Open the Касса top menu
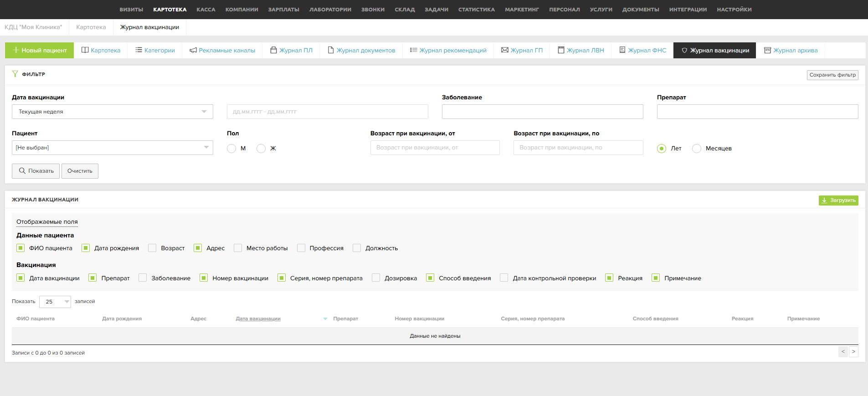This screenshot has width=868, height=396. [206, 10]
